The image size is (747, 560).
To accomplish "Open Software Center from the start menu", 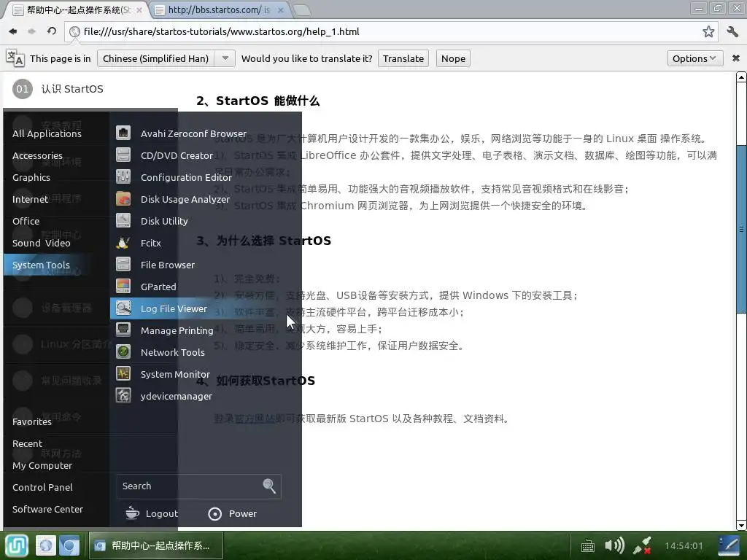I will [x=47, y=510].
